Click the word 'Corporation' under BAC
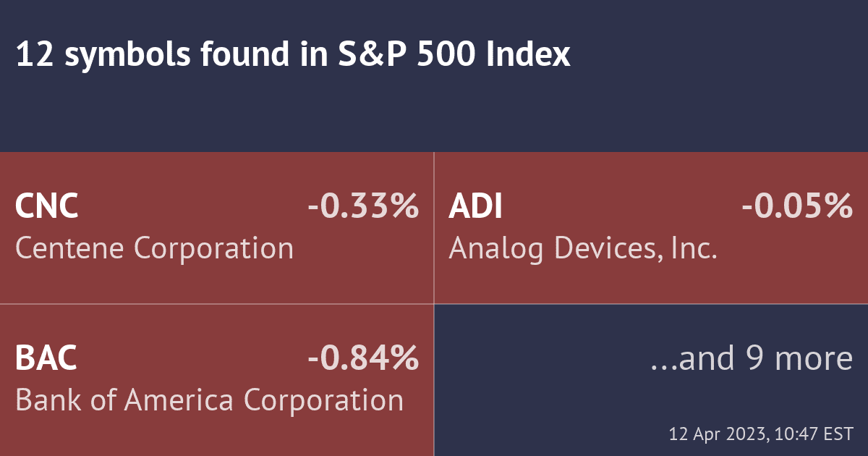868x456 pixels. tap(323, 400)
